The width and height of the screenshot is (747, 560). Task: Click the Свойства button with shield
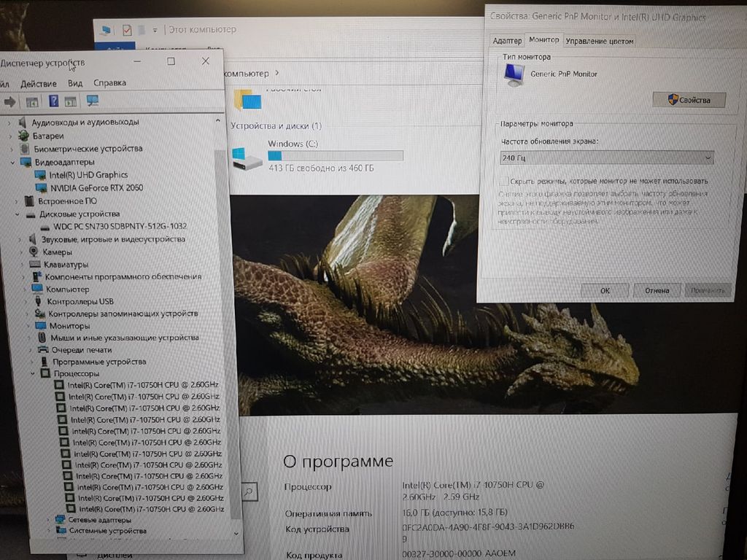tap(689, 100)
